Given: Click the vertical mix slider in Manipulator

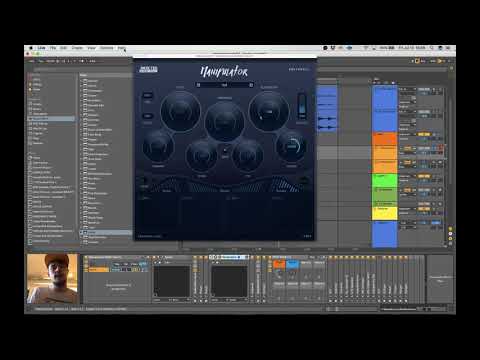Looking at the screenshot, I should (x=302, y=106).
